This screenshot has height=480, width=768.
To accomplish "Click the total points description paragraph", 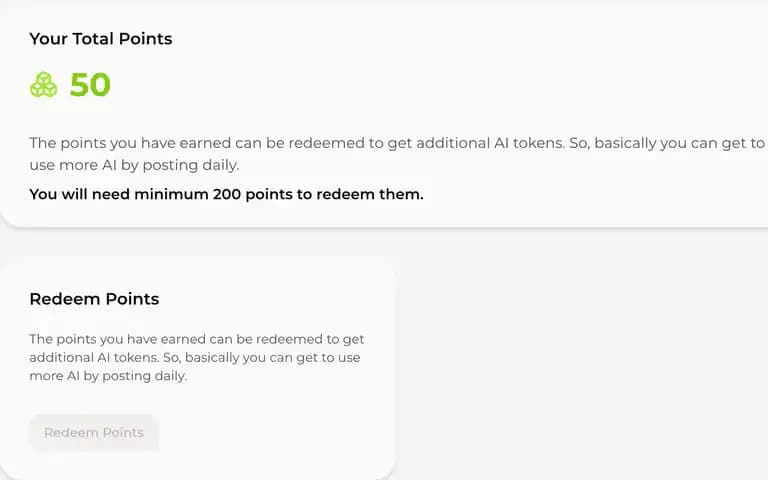I will [397, 154].
